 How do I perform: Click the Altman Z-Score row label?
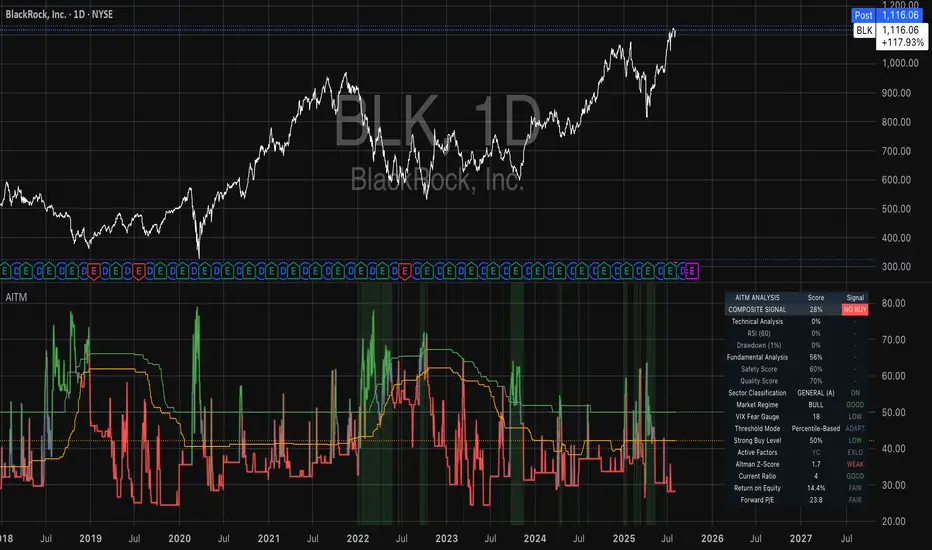[757, 464]
